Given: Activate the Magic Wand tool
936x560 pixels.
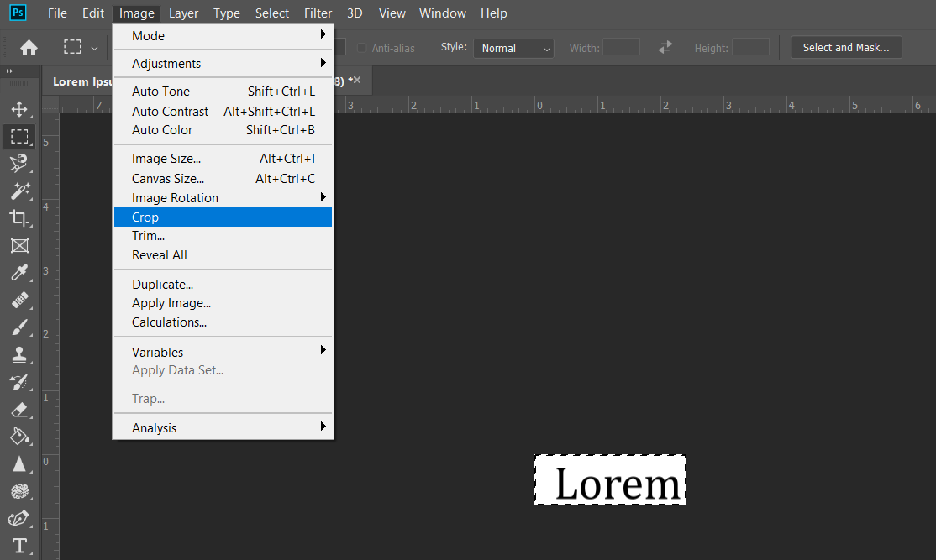Looking at the screenshot, I should pos(20,191).
